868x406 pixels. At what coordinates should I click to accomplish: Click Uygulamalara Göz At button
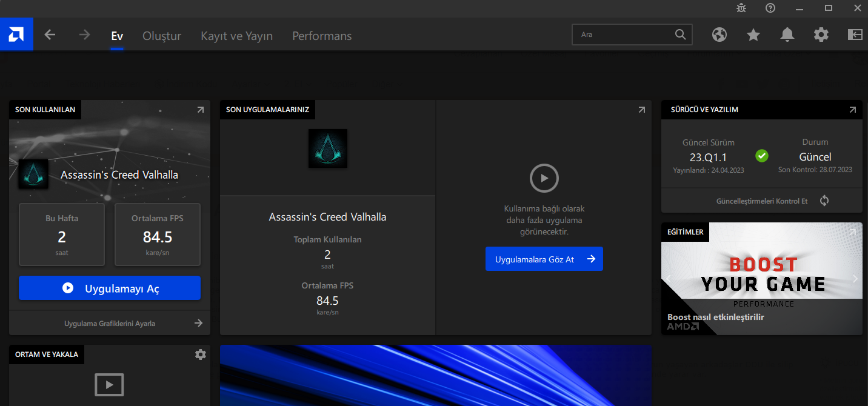click(x=544, y=259)
